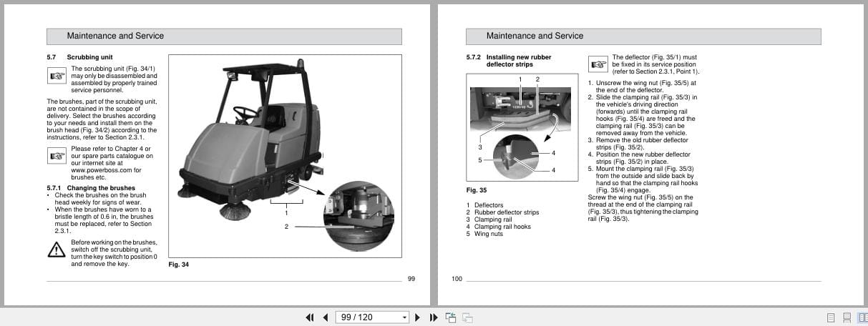Click the pointing-hand note icon beside scrubbing unit text
Screen dimensions: 868x326
point(57,76)
